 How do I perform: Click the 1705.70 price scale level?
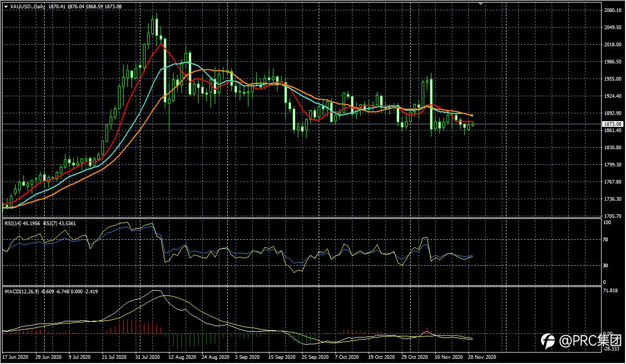coord(612,216)
